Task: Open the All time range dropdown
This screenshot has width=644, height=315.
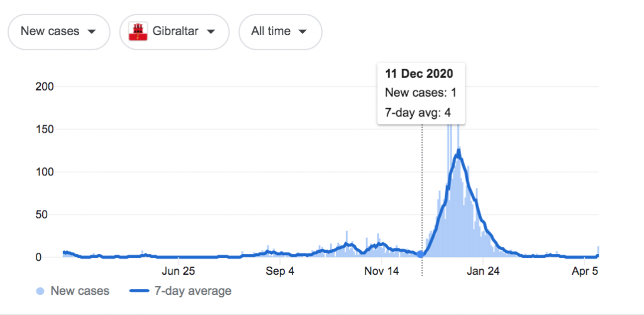Action: pyautogui.click(x=280, y=31)
